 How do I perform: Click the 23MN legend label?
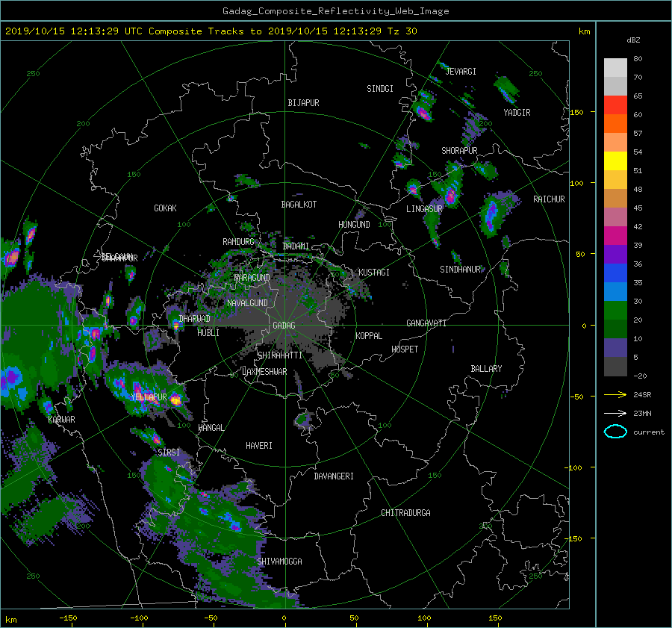[642, 413]
